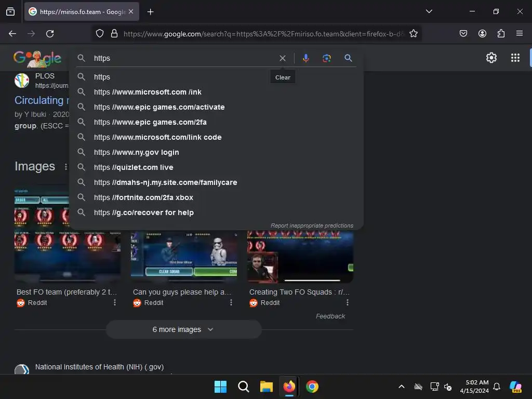Search by image with Google Lens

(x=326, y=58)
